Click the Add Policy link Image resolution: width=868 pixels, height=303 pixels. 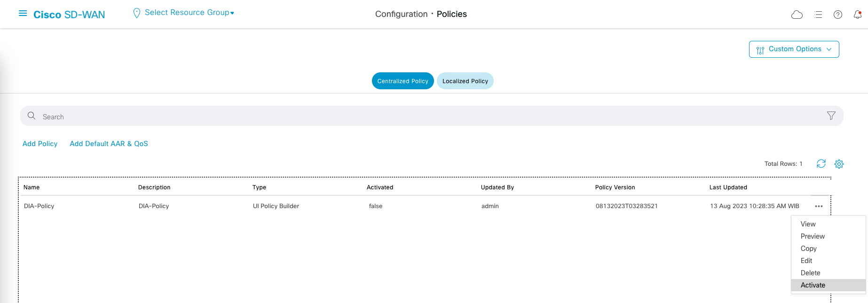tap(40, 144)
